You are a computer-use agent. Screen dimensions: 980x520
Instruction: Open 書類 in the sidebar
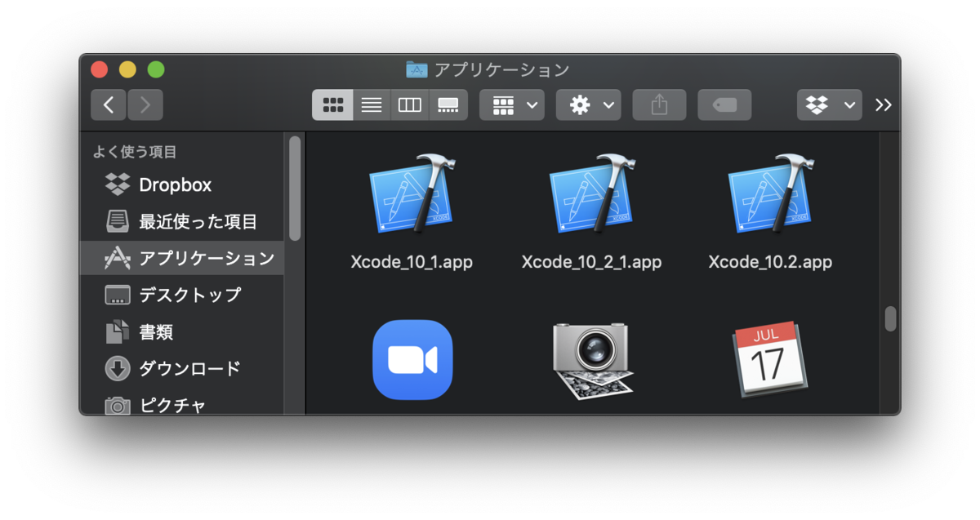[x=183, y=331]
